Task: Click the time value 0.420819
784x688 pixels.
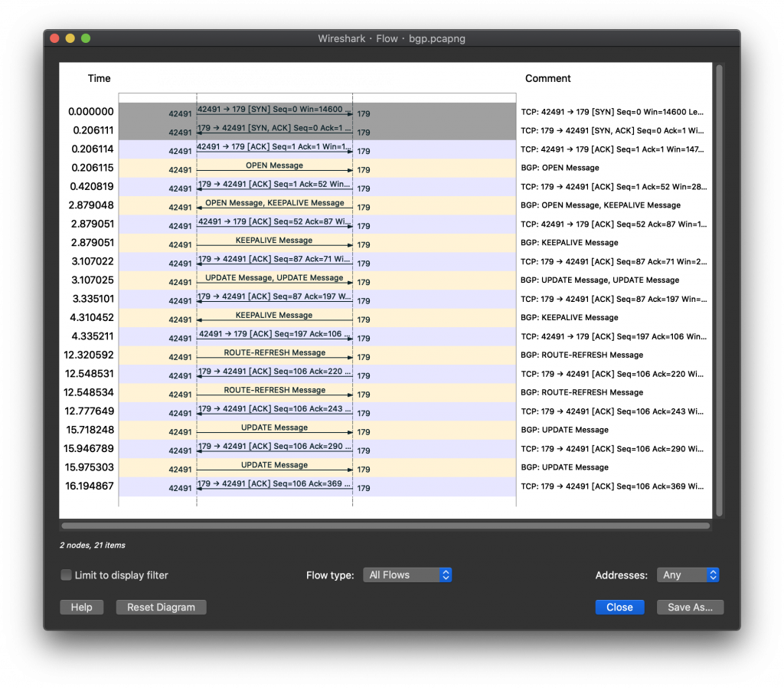Action: click(92, 187)
